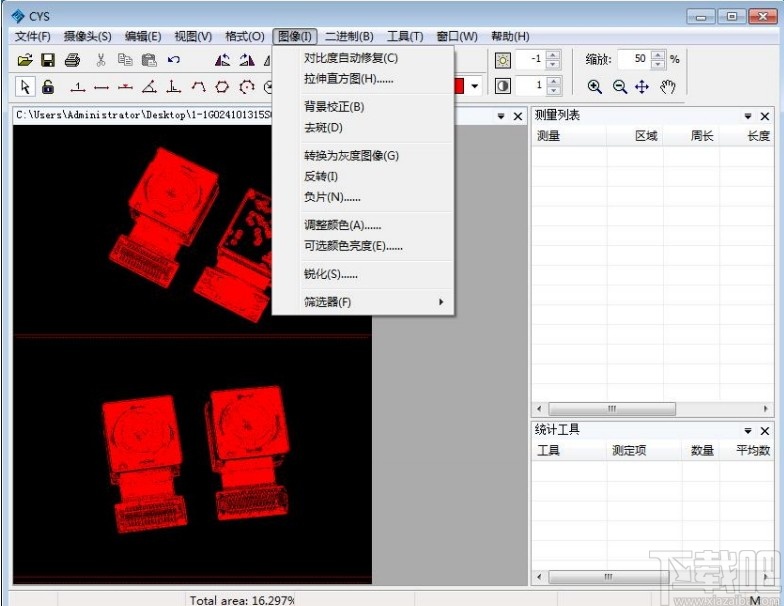Expand the 筛选器(F) submenu
Screen dimensions: 784x606
click(363, 302)
